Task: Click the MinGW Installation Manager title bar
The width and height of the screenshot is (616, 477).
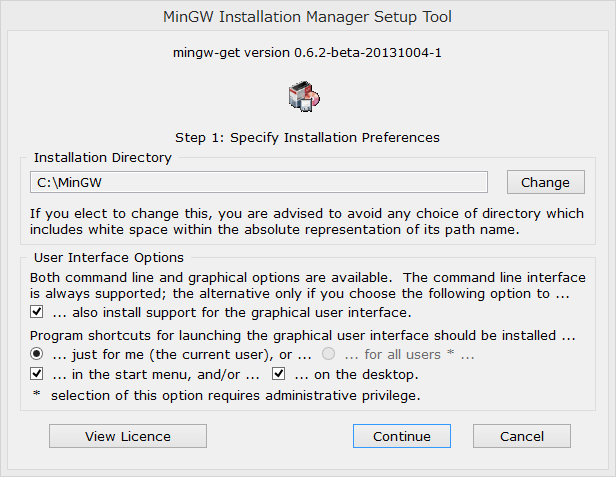Action: [x=308, y=17]
